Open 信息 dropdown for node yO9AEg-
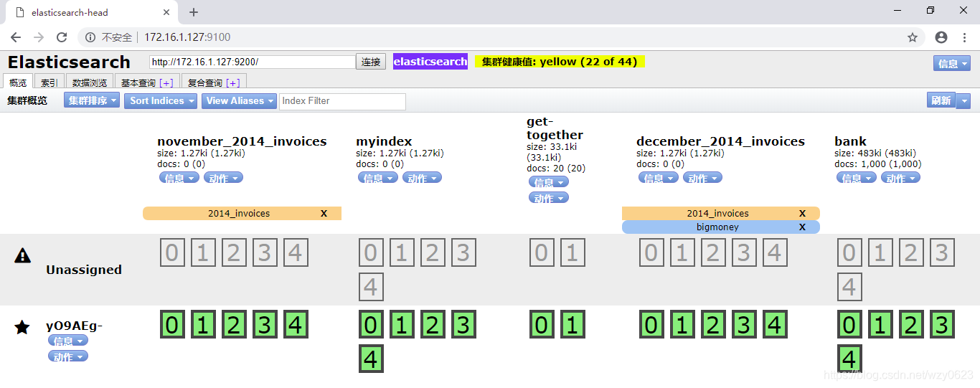The image size is (980, 388). click(x=68, y=341)
